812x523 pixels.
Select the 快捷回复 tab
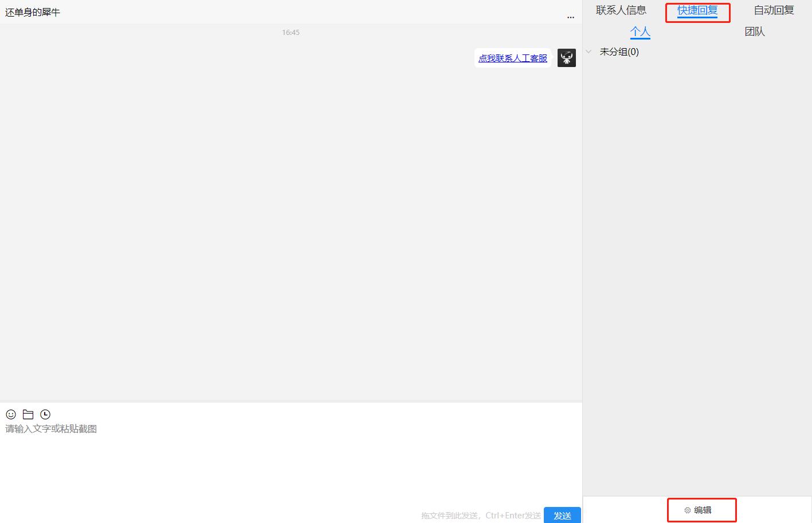coord(697,10)
